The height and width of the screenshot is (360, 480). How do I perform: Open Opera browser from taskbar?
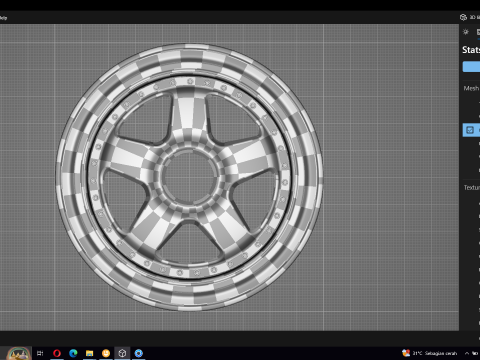pos(57,353)
